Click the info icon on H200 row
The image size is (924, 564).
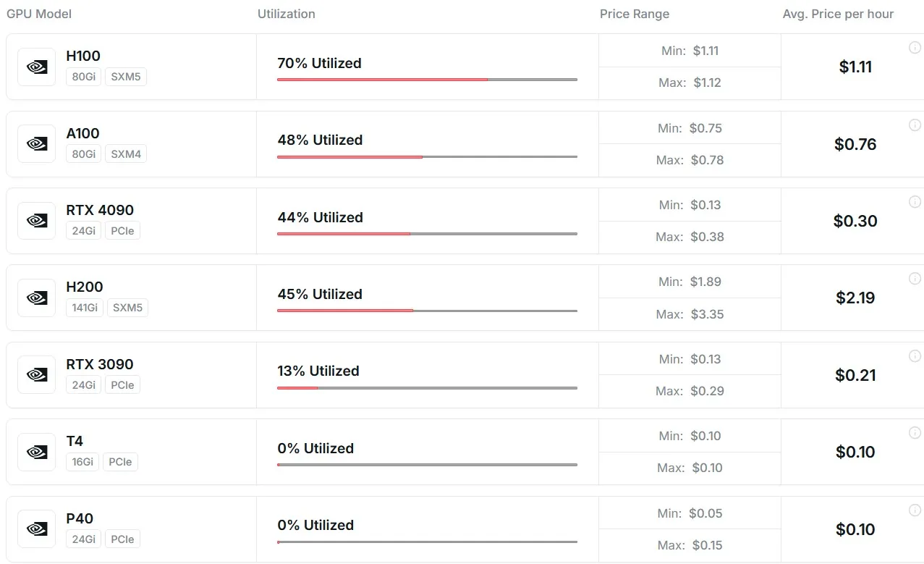[915, 279]
